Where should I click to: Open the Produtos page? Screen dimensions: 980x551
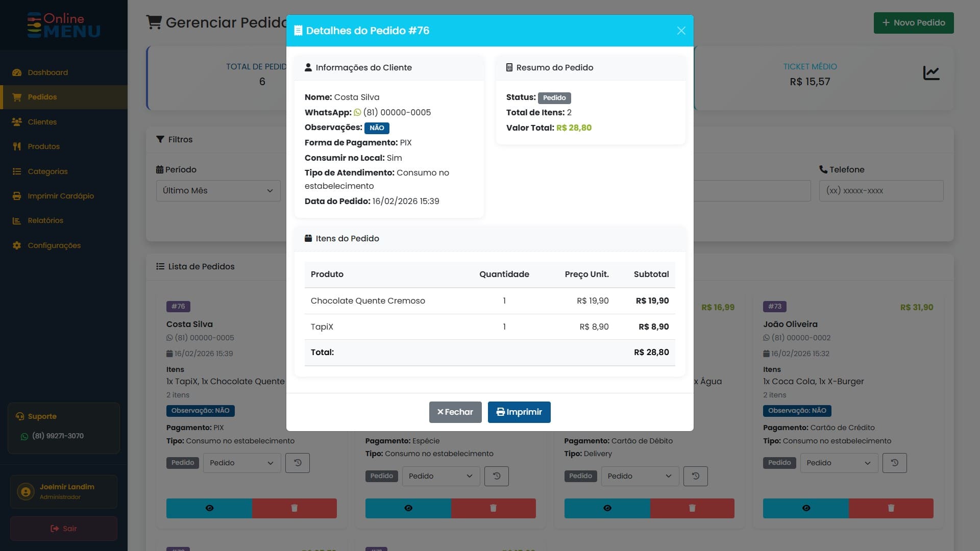[42, 146]
